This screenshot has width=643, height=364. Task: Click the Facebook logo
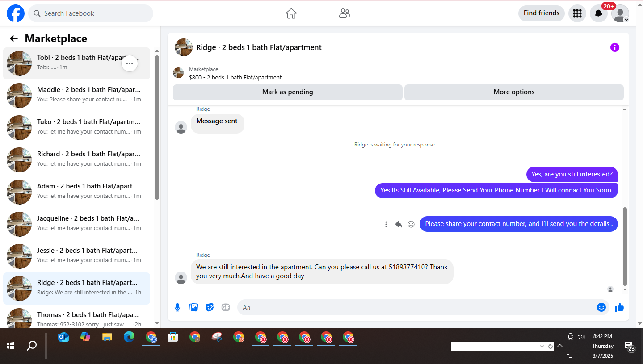pos(16,13)
